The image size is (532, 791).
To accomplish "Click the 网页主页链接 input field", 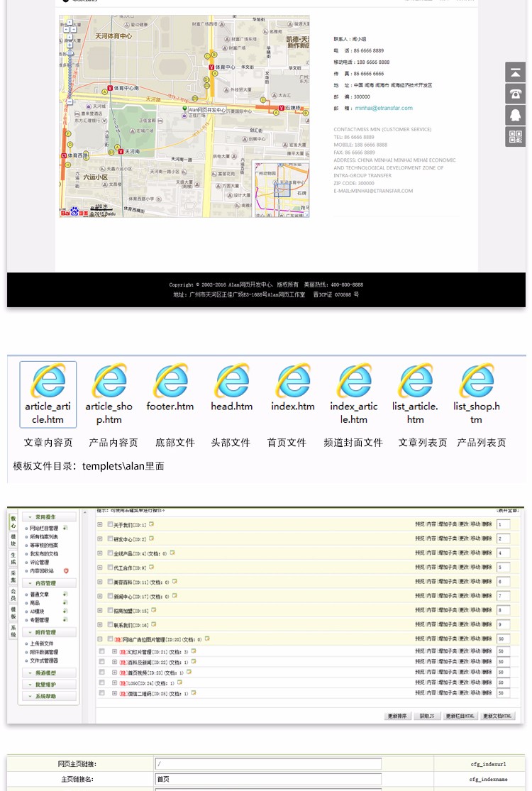I will click(x=268, y=764).
